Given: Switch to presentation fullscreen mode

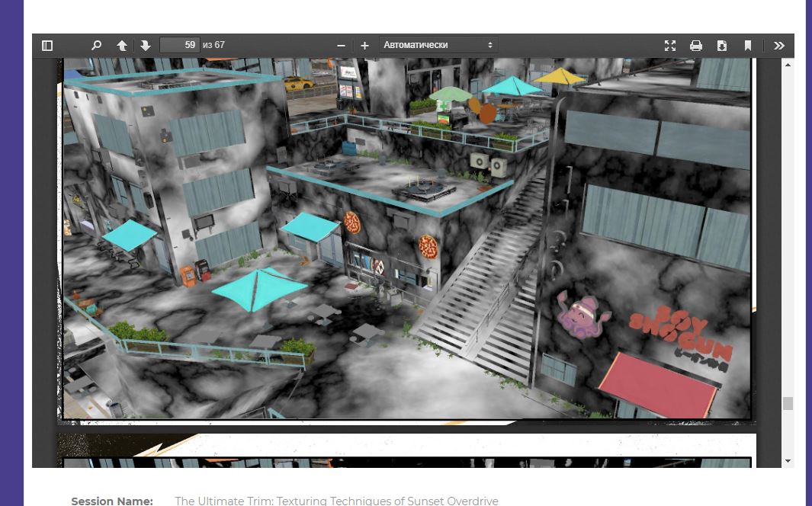Looking at the screenshot, I should [670, 46].
